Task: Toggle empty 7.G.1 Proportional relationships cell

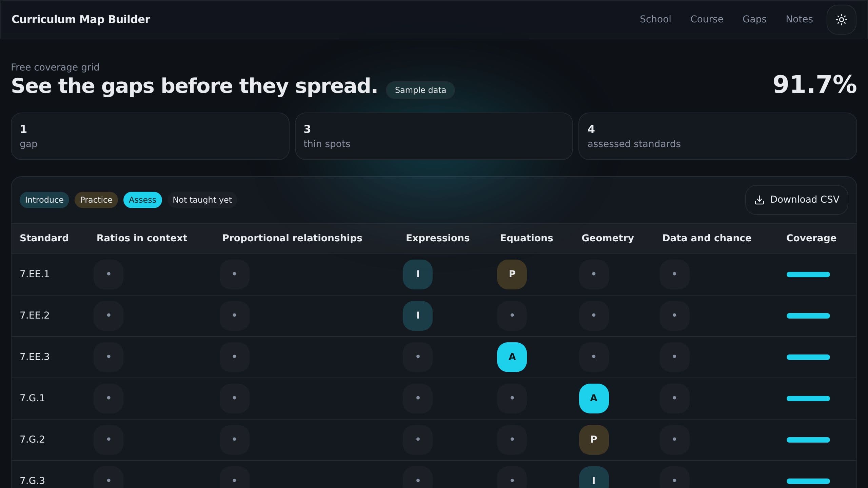Action: point(234,398)
